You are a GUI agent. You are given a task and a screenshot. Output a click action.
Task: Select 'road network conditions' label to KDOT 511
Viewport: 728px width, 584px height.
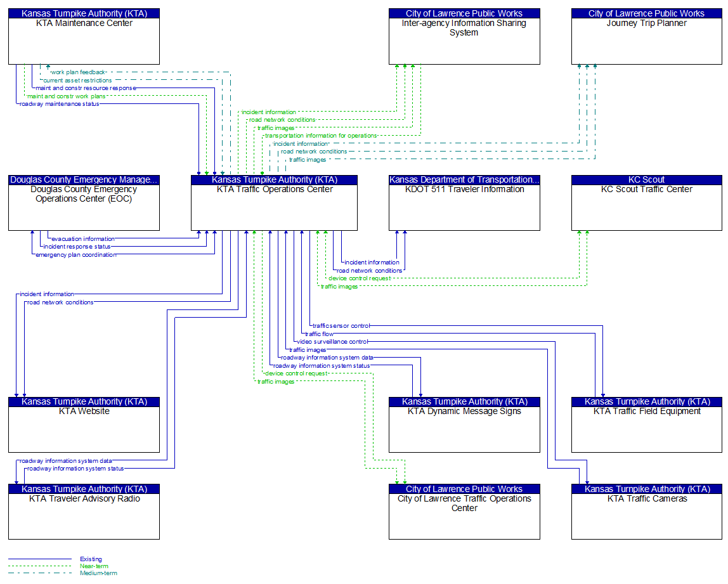(370, 271)
